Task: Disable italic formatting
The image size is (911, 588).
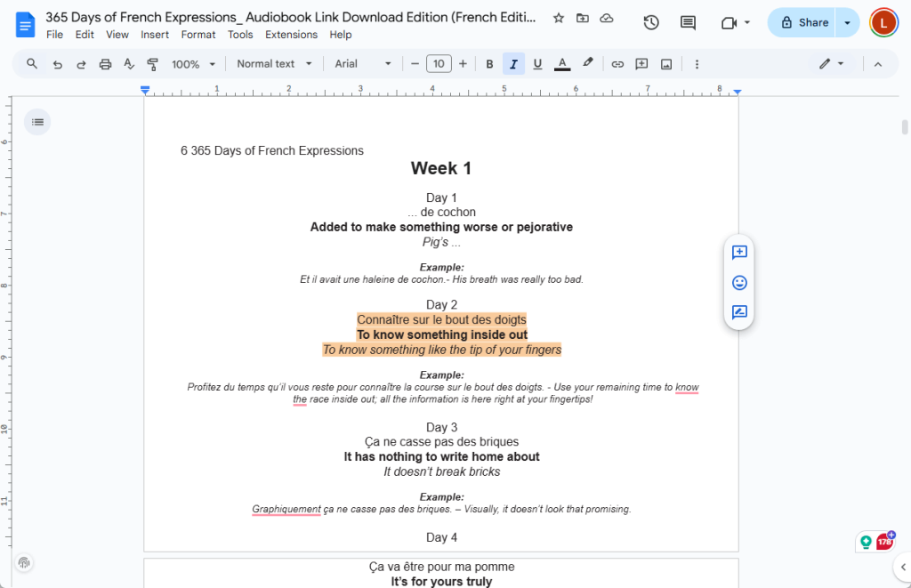Action: 513,63
